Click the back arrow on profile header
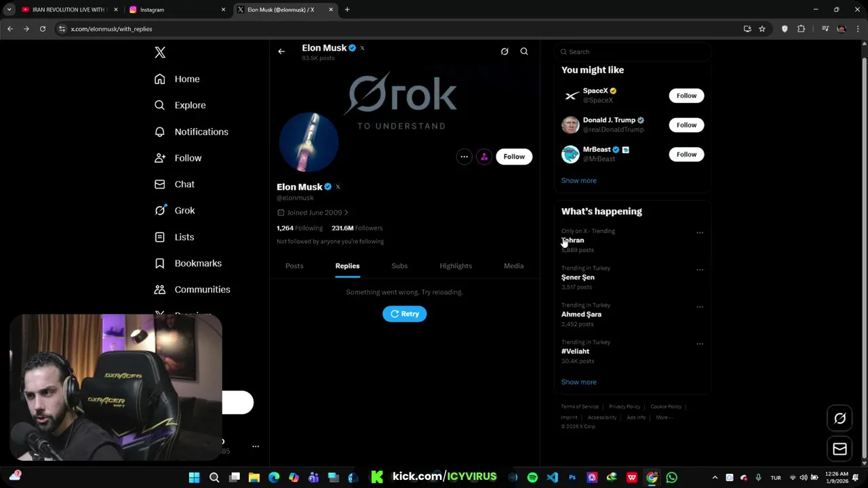868x488 pixels. click(x=281, y=52)
